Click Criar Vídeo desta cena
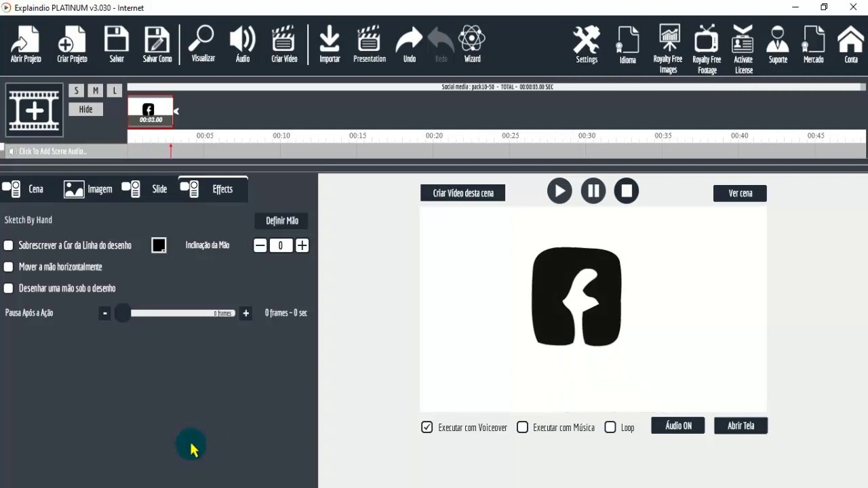Viewport: 868px width, 488px height. pyautogui.click(x=463, y=193)
